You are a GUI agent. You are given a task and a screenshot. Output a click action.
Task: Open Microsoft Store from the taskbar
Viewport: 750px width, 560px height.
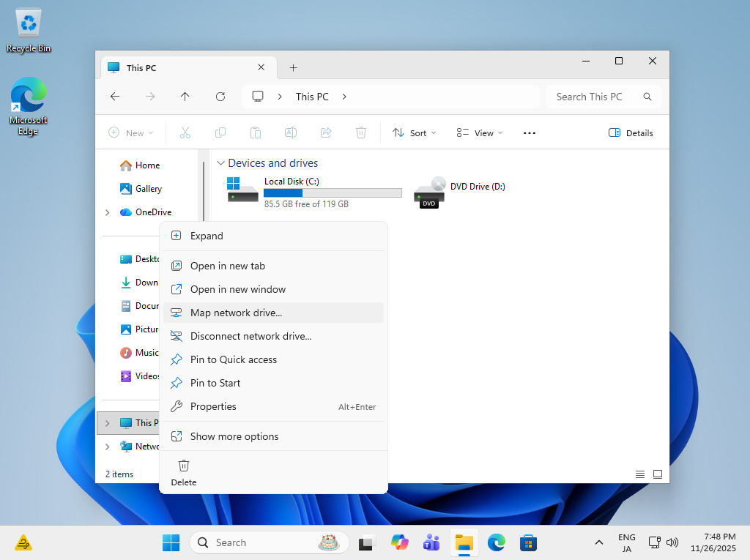pyautogui.click(x=528, y=542)
